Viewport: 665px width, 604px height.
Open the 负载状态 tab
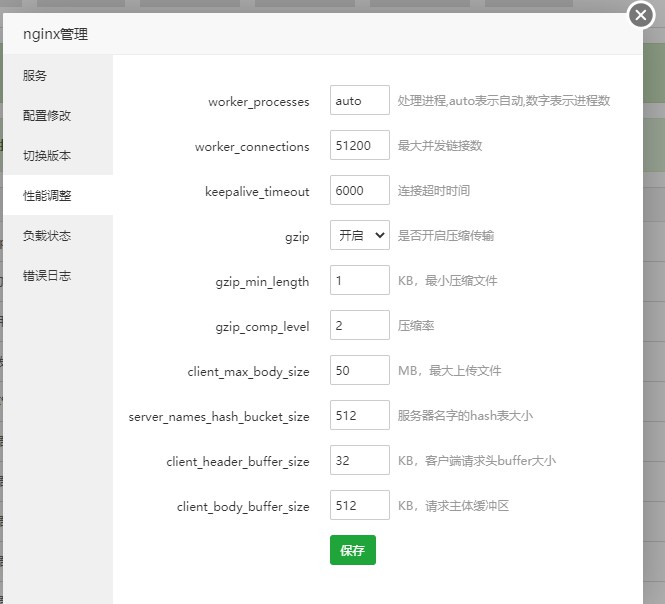coord(58,235)
